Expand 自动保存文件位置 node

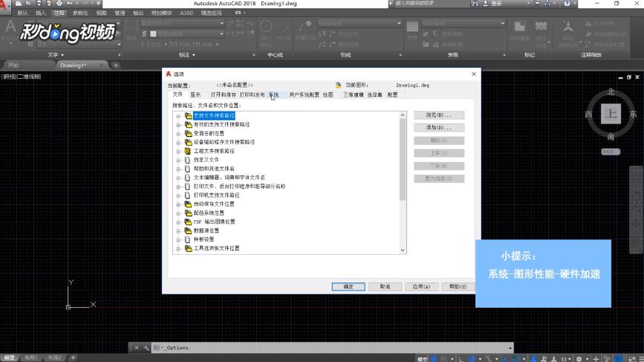178,204
